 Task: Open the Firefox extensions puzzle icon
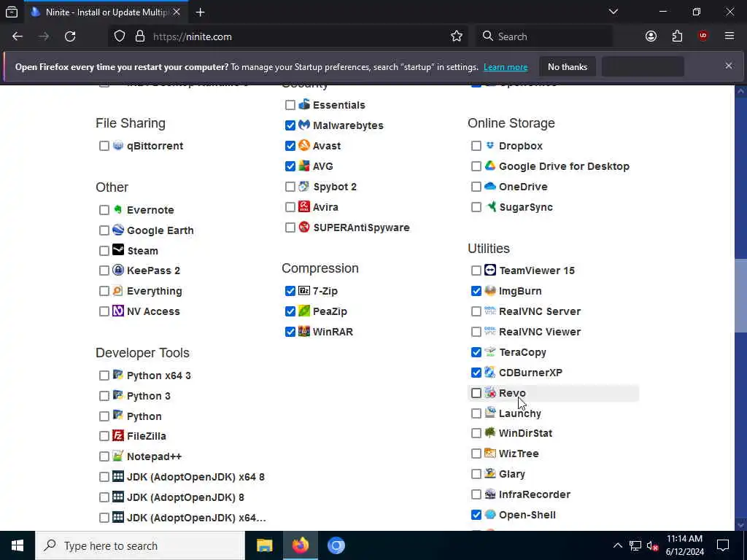tap(677, 36)
